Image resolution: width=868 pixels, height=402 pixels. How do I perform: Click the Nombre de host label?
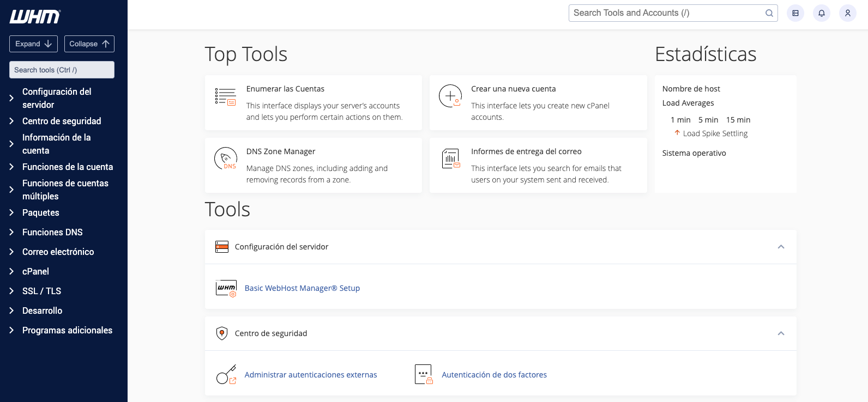691,89
